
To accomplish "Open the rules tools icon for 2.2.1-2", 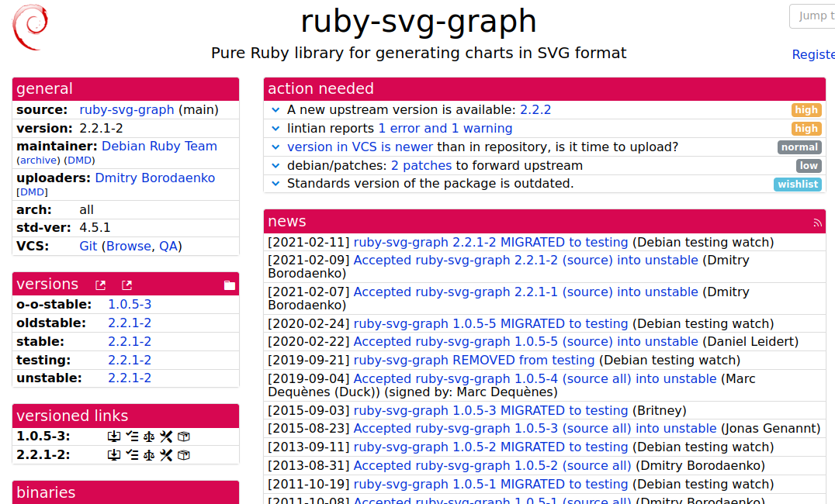I will tap(166, 455).
